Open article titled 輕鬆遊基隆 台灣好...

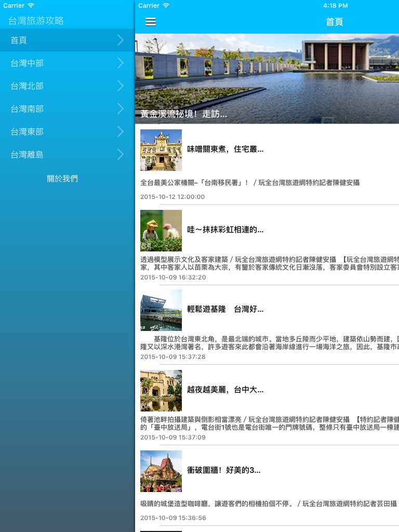[x=225, y=309]
